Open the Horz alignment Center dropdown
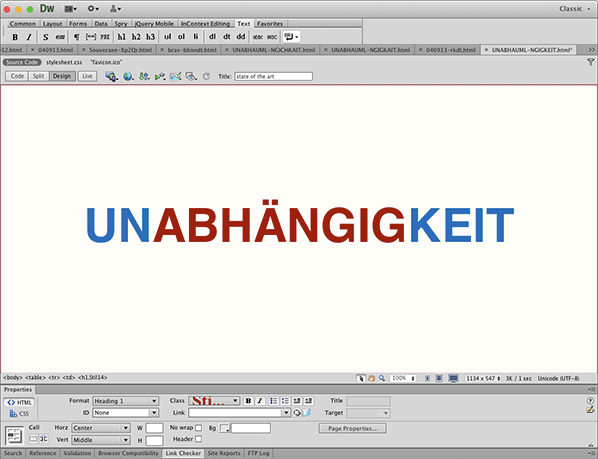 tap(101, 428)
